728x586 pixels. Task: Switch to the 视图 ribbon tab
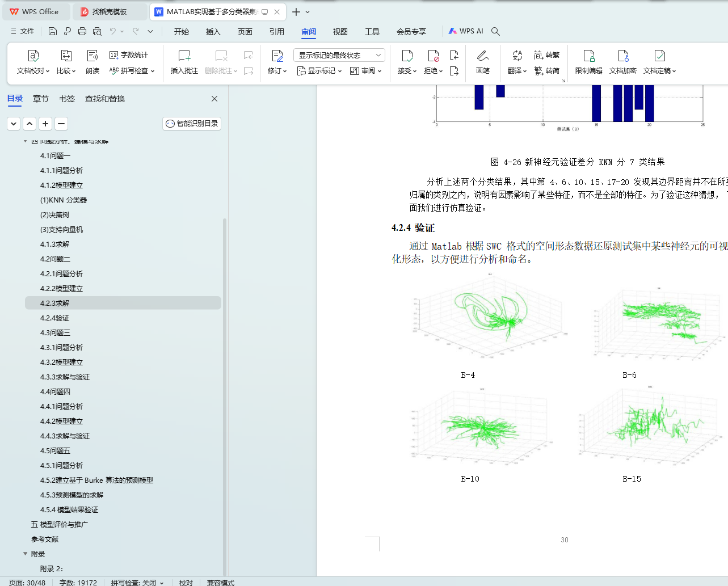pos(340,32)
